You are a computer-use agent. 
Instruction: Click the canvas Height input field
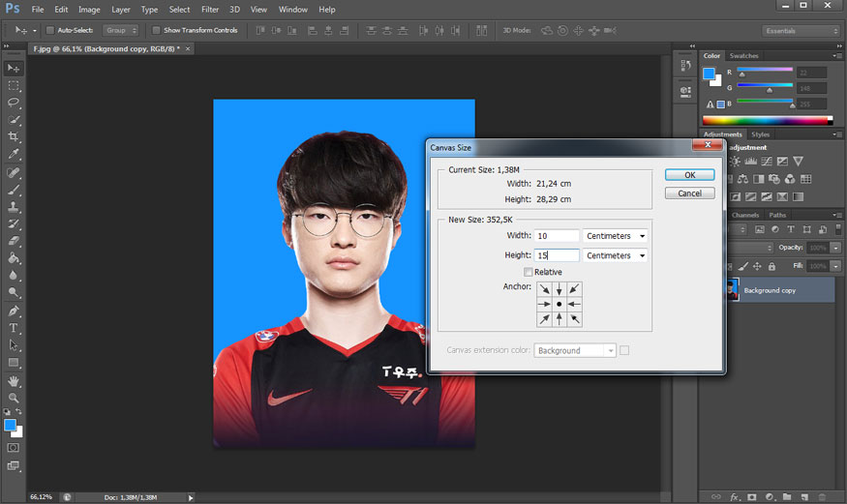pos(557,255)
